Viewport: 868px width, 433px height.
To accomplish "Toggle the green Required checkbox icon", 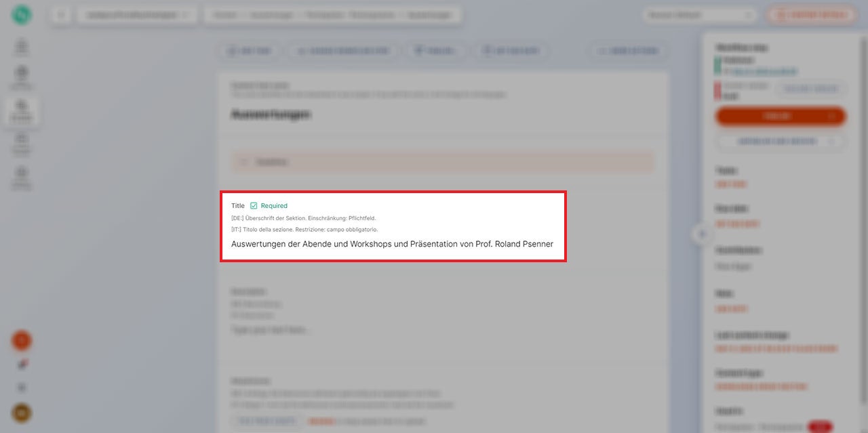I will coord(254,206).
